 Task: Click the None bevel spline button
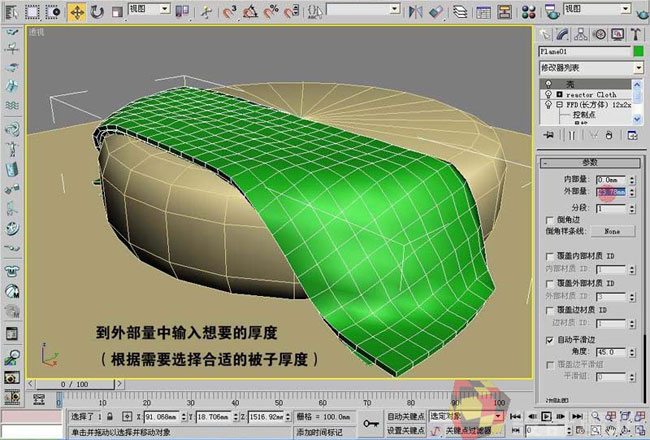tap(612, 231)
